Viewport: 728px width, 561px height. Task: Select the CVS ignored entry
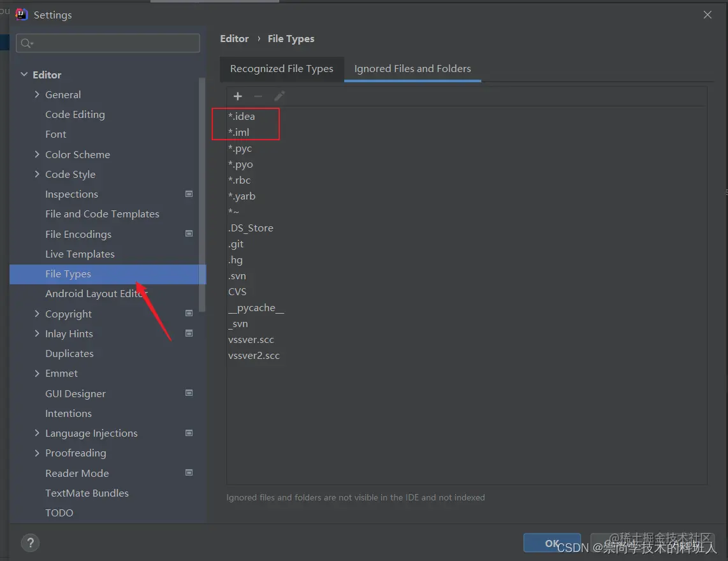tap(467, 291)
